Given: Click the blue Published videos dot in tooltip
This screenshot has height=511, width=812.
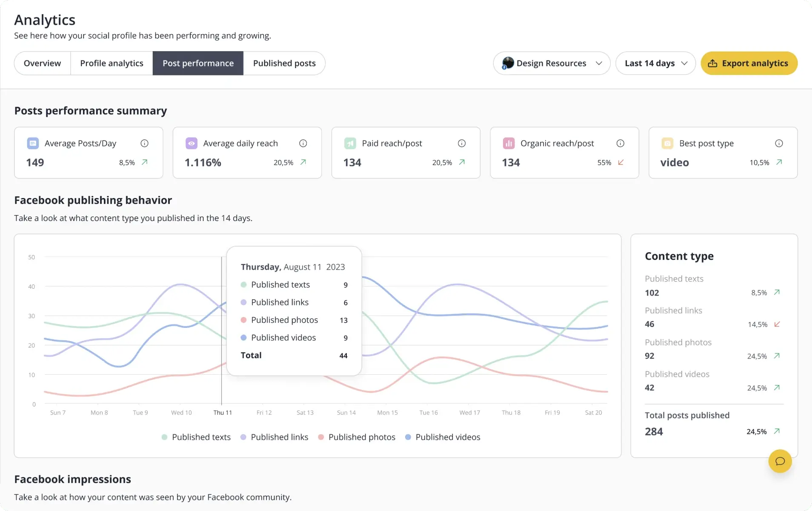Looking at the screenshot, I should coord(244,338).
